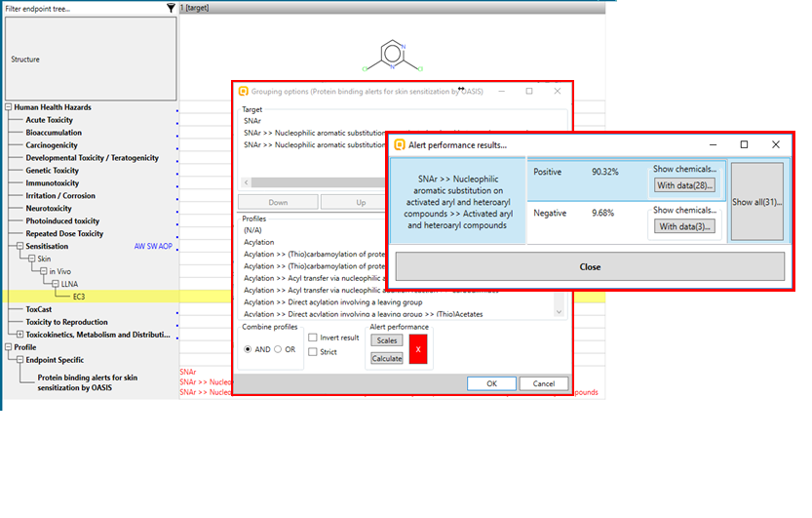Viewport: 812px width, 518px height.
Task: Close the Alert performance results window
Action: (776, 144)
